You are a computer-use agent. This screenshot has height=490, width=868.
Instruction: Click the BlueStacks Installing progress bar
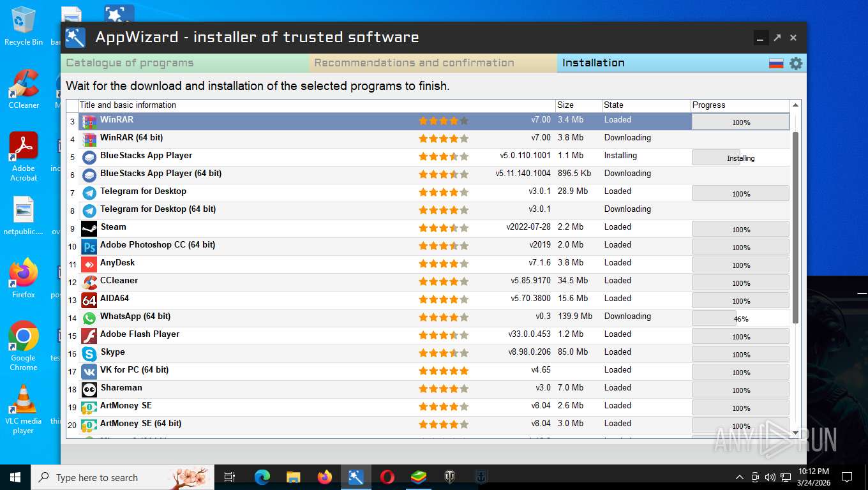click(x=740, y=158)
